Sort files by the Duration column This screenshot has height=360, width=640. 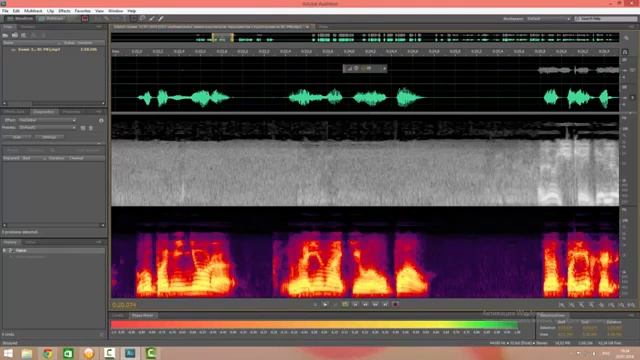tap(85, 42)
